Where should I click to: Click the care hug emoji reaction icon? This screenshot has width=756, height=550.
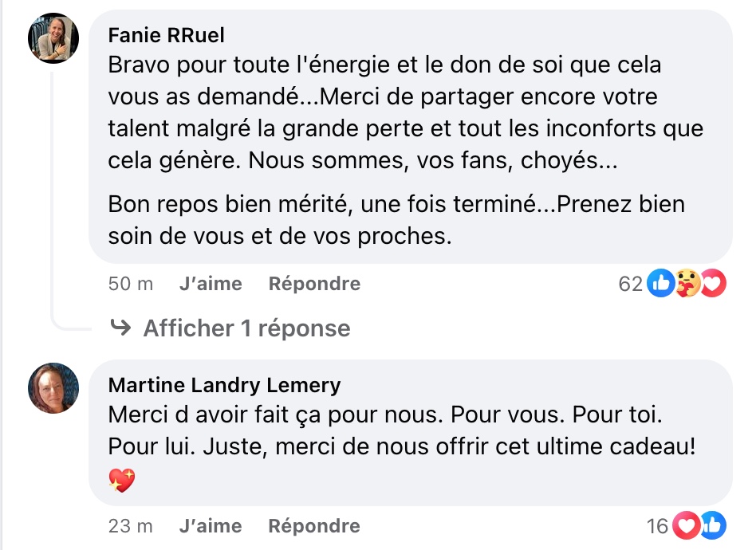point(687,283)
